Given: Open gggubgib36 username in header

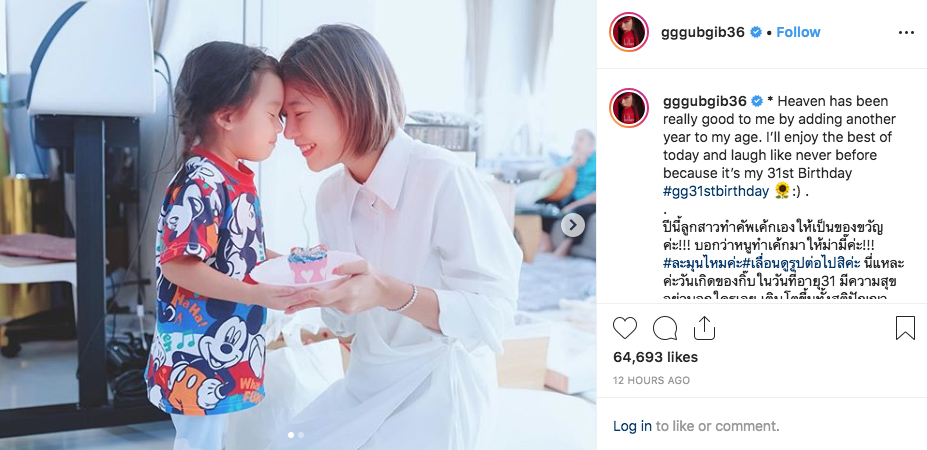Looking at the screenshot, I should [703, 33].
